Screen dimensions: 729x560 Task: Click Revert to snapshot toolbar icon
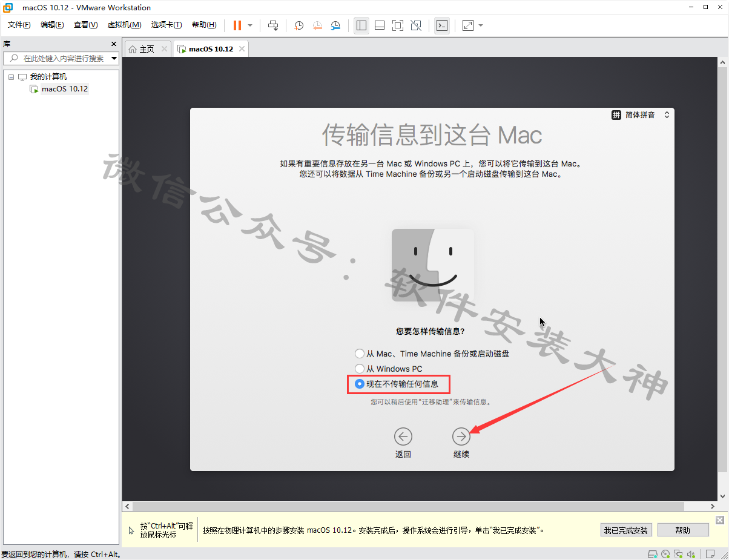tap(317, 25)
